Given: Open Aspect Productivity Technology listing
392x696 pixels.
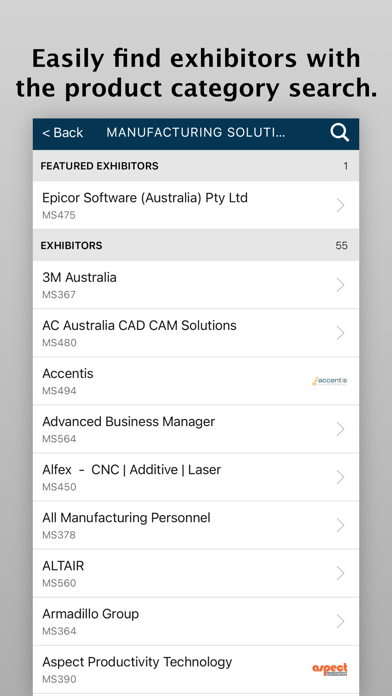Looking at the screenshot, I should (x=196, y=669).
